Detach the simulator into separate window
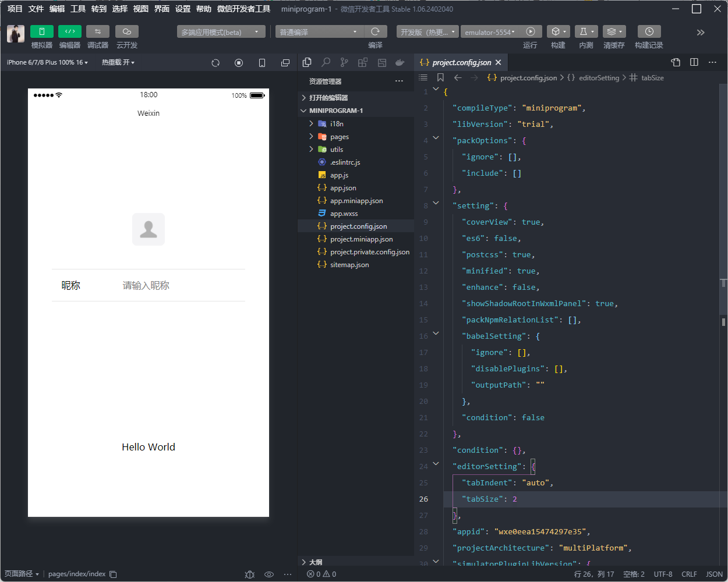Screen dimensions: 728x582 tap(285, 63)
